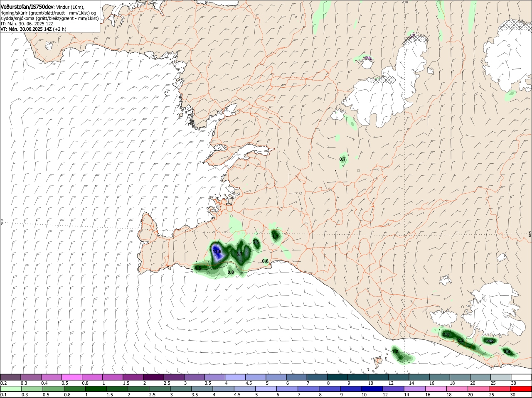Viewport: 532px width, 398px height.
Task: Click the Veðurstofan/IS750dev title text
Action: point(27,7)
